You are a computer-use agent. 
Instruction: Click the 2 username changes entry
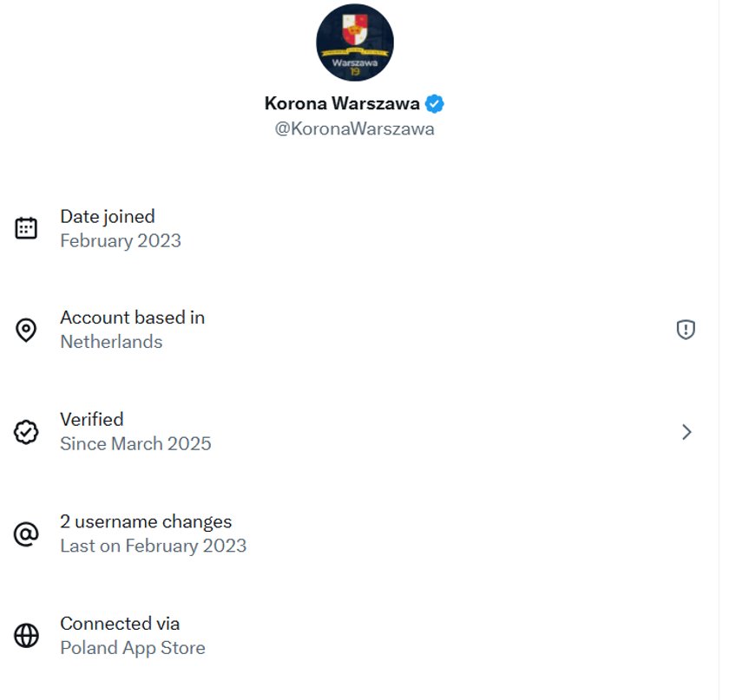coord(145,521)
